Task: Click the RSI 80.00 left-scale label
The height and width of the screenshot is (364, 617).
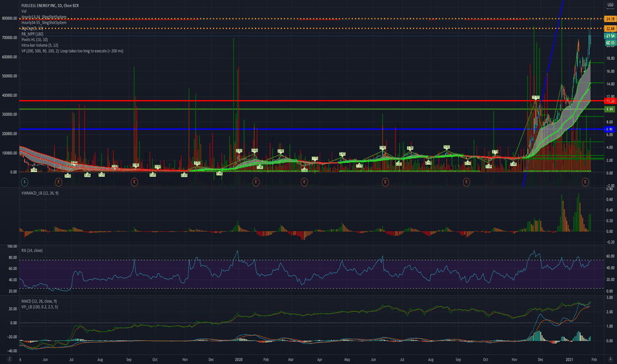Action: click(13, 257)
